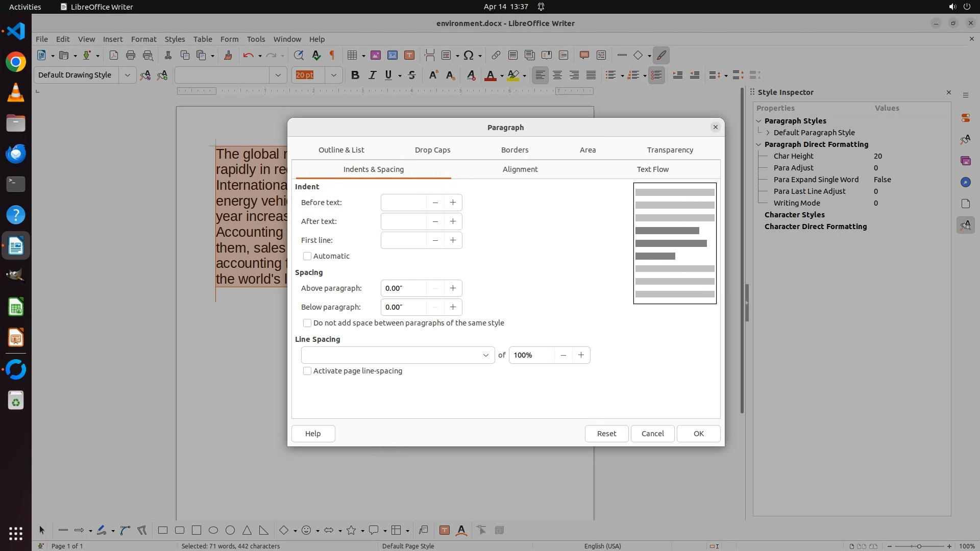Click the Insert Special Character icon
Image resolution: width=980 pixels, height=551 pixels.
point(469,55)
